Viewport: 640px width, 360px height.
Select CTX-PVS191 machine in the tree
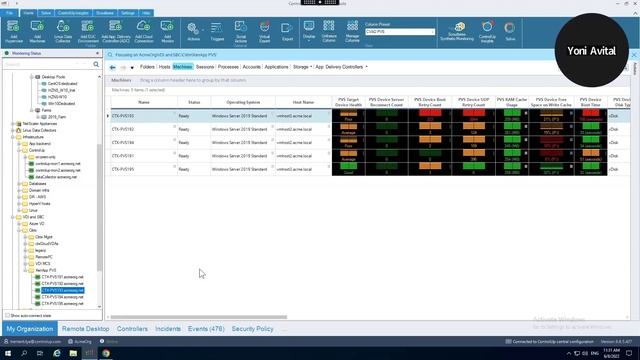(62, 277)
